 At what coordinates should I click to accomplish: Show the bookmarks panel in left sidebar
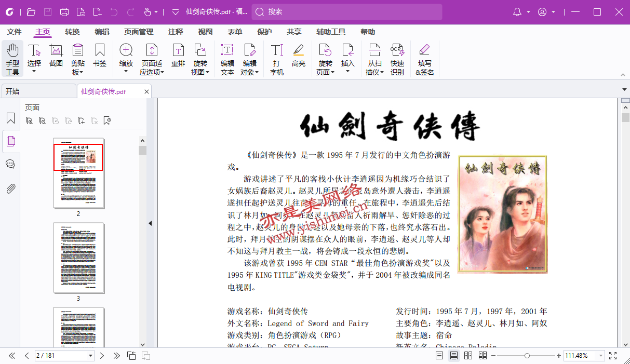10,118
